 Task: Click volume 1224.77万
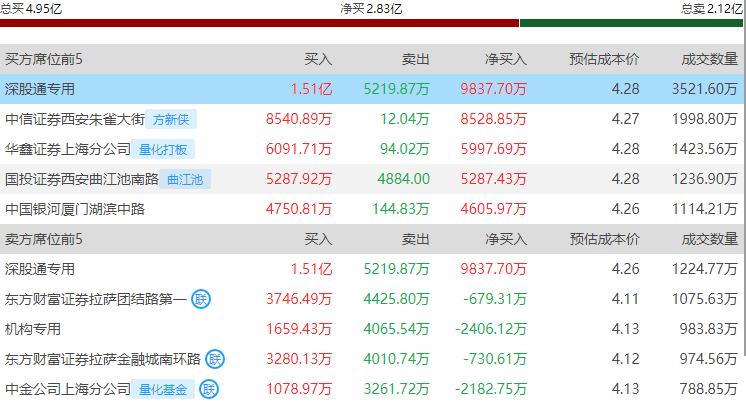coord(705,269)
